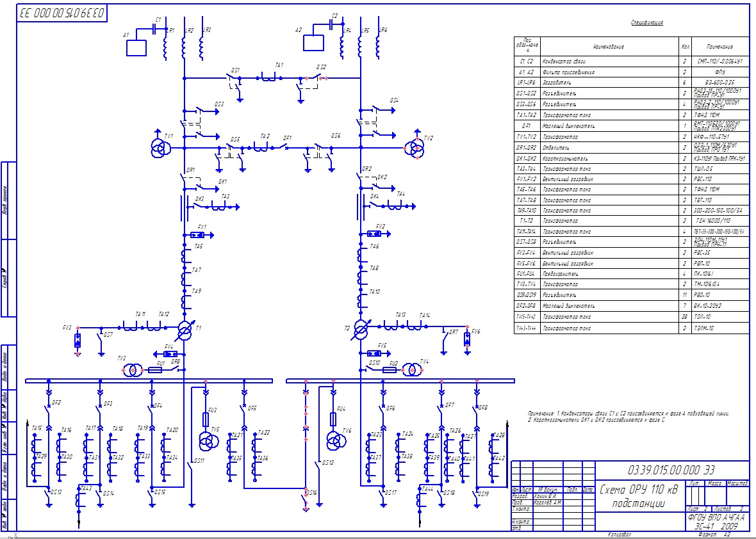The width and height of the screenshot is (756, 539).
Task: Click the 'LR1-LR6' designation cell
Action: [526, 83]
